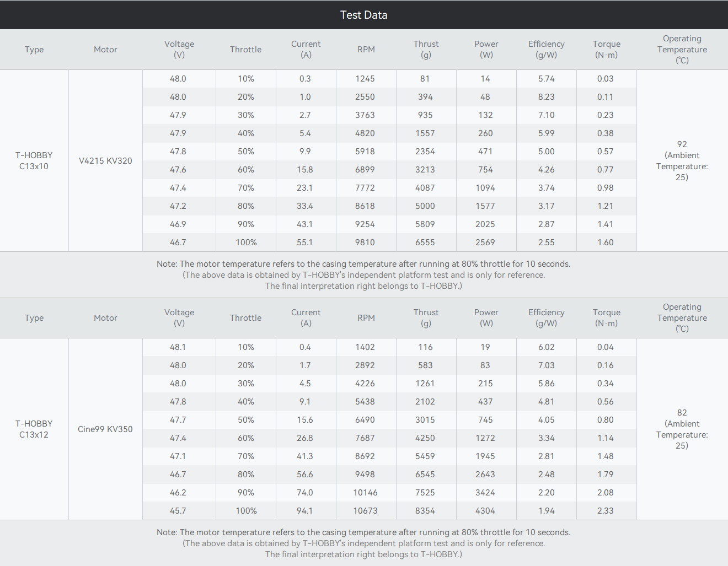The width and height of the screenshot is (728, 566).
Task: Click the 55.1 current value
Action: click(x=305, y=242)
